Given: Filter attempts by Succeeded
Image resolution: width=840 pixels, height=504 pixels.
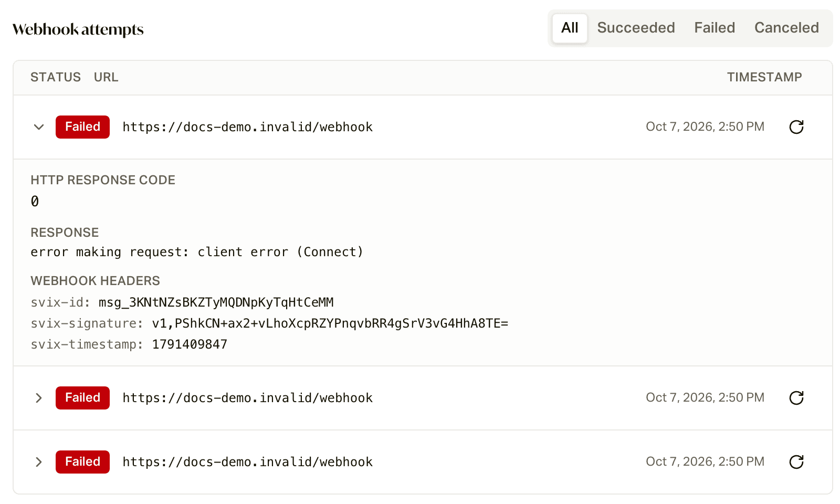Looking at the screenshot, I should pos(636,28).
